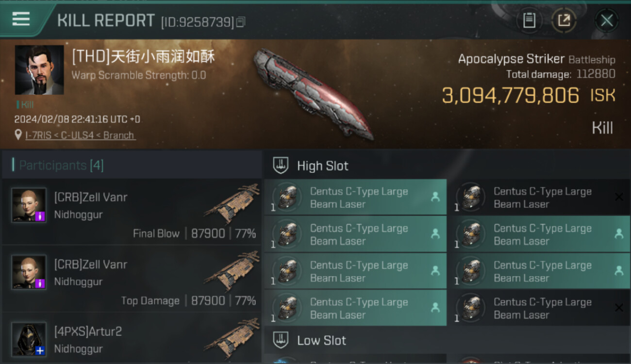Screen dimensions: 631x364
Task: Share the kill report externally
Action: click(x=564, y=20)
